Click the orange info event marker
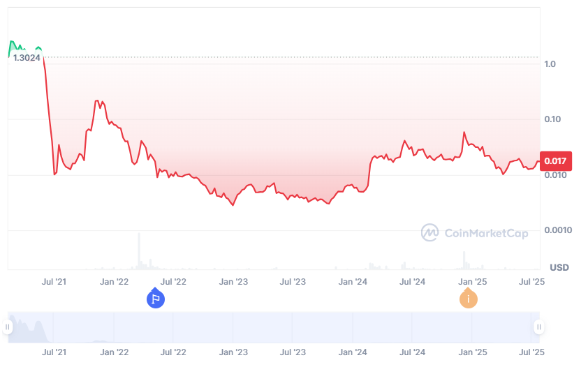Image resolution: width=588 pixels, height=367 pixels. tap(468, 299)
